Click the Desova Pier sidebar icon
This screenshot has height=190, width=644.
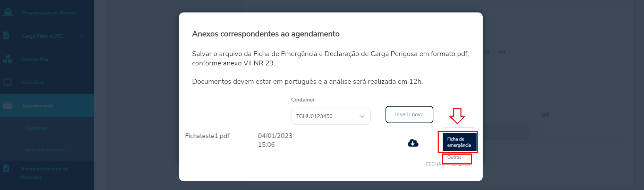coord(7,59)
